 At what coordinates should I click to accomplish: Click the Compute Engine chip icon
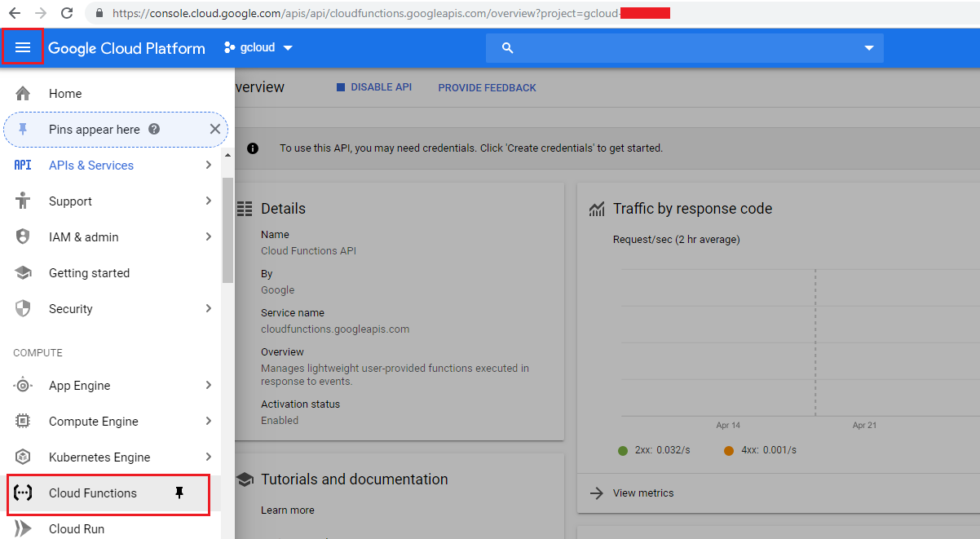click(x=23, y=421)
